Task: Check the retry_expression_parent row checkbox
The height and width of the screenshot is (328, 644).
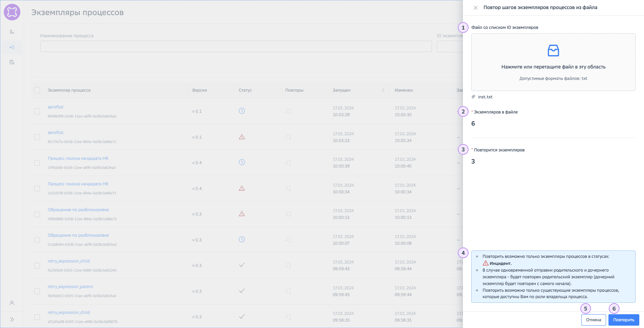Action: tap(37, 291)
